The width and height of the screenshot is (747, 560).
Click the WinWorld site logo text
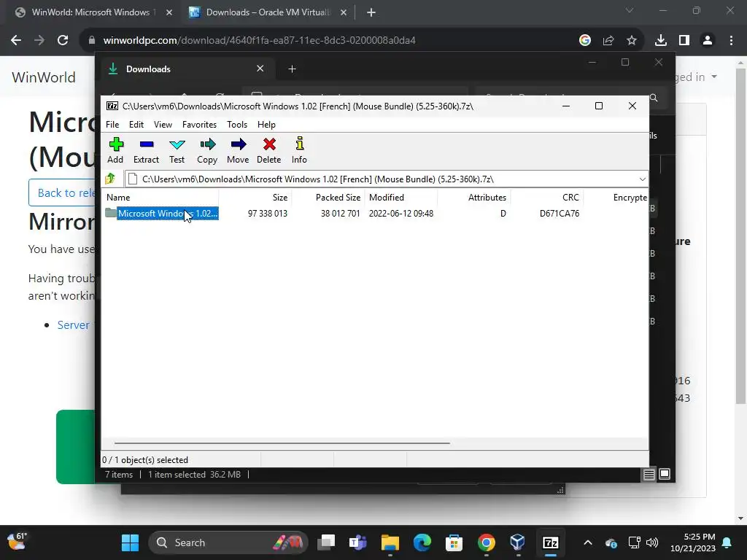pyautogui.click(x=43, y=77)
